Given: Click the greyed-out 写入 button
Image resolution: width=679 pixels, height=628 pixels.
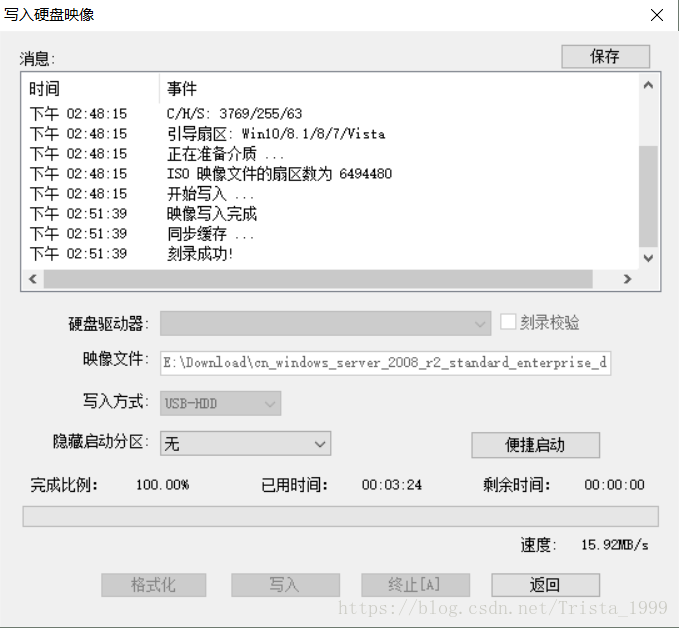Looking at the screenshot, I should [285, 585].
